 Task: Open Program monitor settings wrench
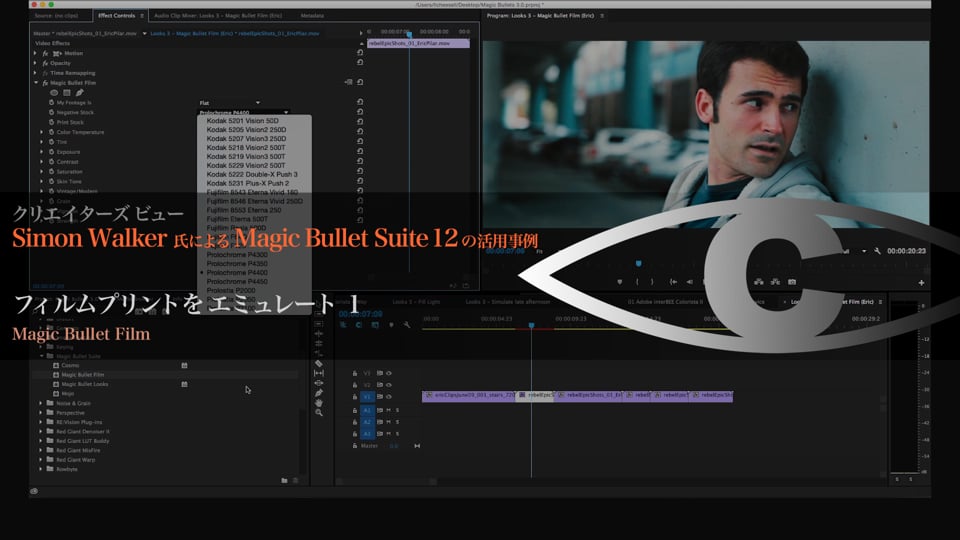(877, 251)
